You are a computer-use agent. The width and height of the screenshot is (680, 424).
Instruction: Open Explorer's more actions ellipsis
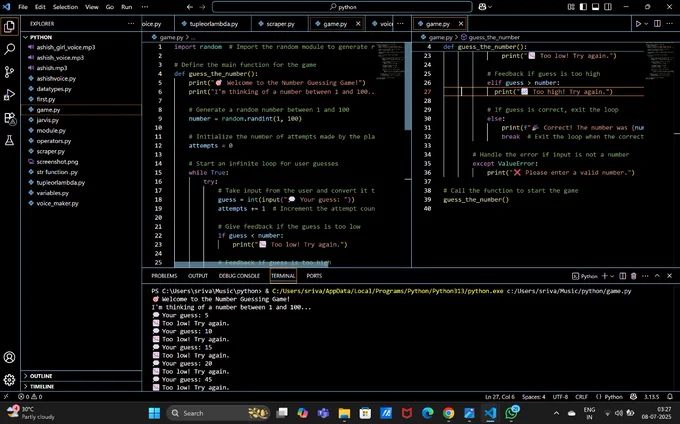pyautogui.click(x=131, y=24)
